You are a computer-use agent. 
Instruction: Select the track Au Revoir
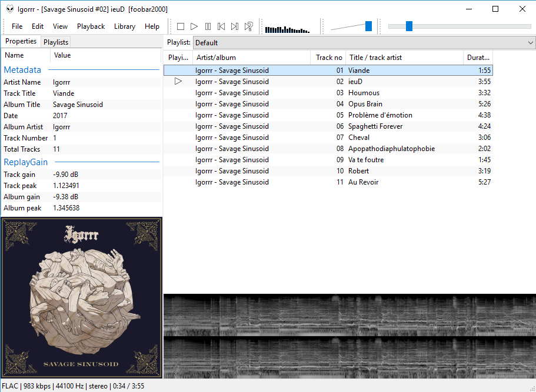click(328, 182)
